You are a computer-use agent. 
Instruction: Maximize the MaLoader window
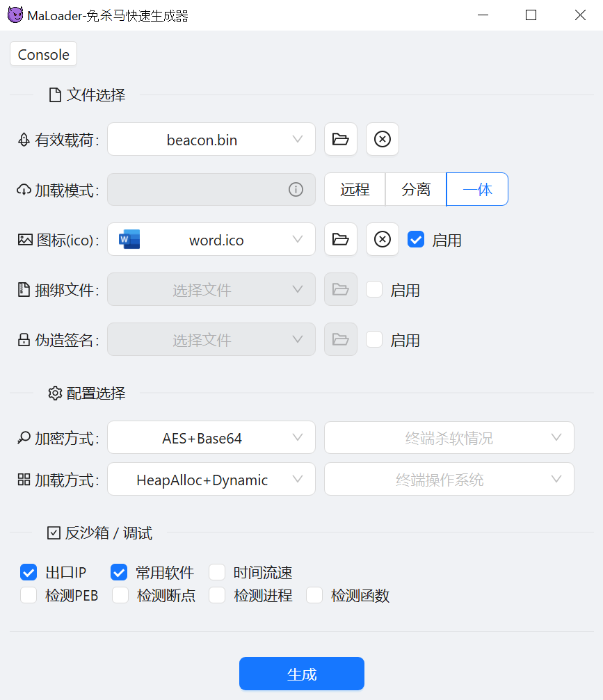pyautogui.click(x=531, y=15)
